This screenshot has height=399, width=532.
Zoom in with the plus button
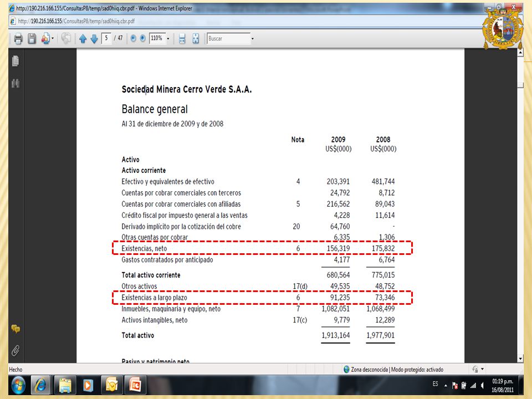pyautogui.click(x=143, y=39)
